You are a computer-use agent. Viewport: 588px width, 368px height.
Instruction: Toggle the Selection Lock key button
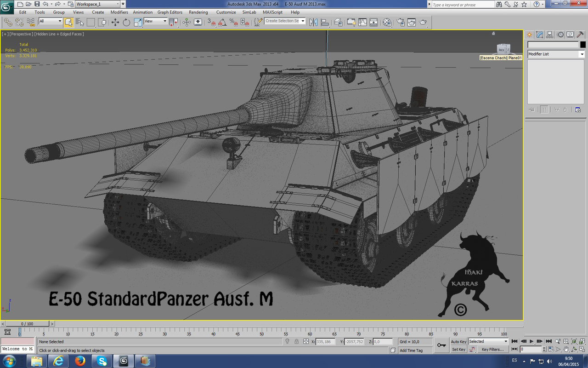click(x=442, y=345)
